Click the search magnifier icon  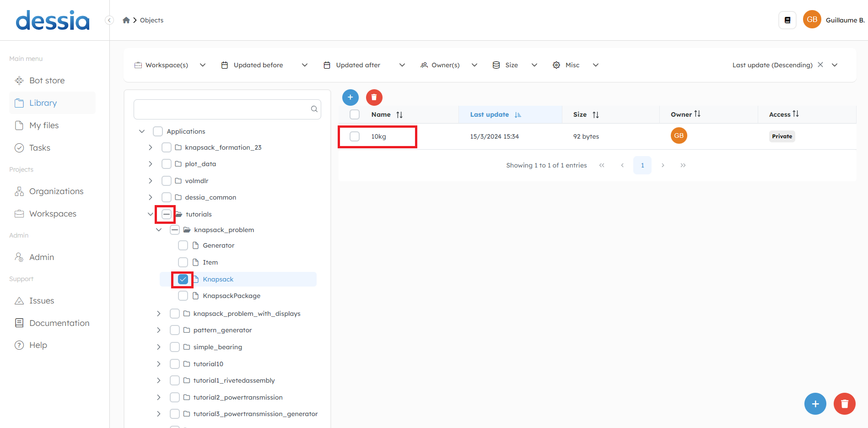[314, 109]
